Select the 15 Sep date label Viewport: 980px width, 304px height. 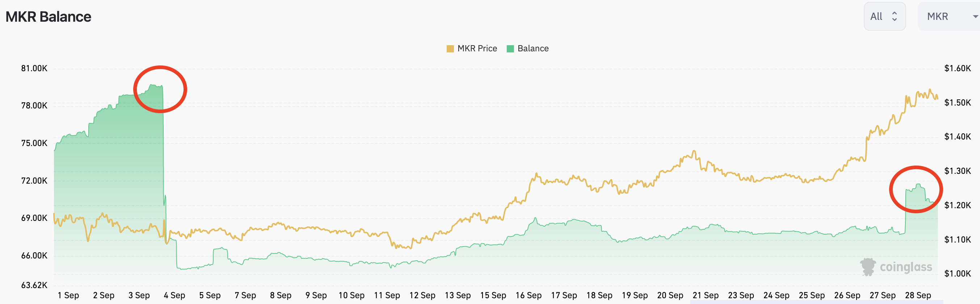(x=493, y=295)
